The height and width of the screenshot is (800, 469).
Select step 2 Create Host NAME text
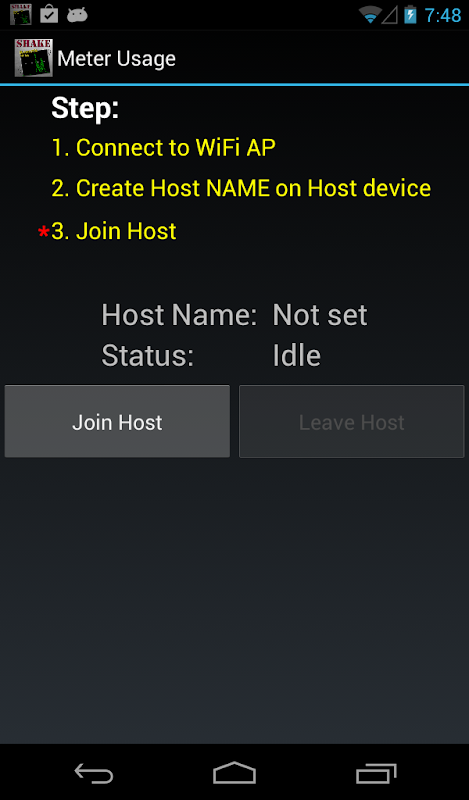tap(241, 188)
